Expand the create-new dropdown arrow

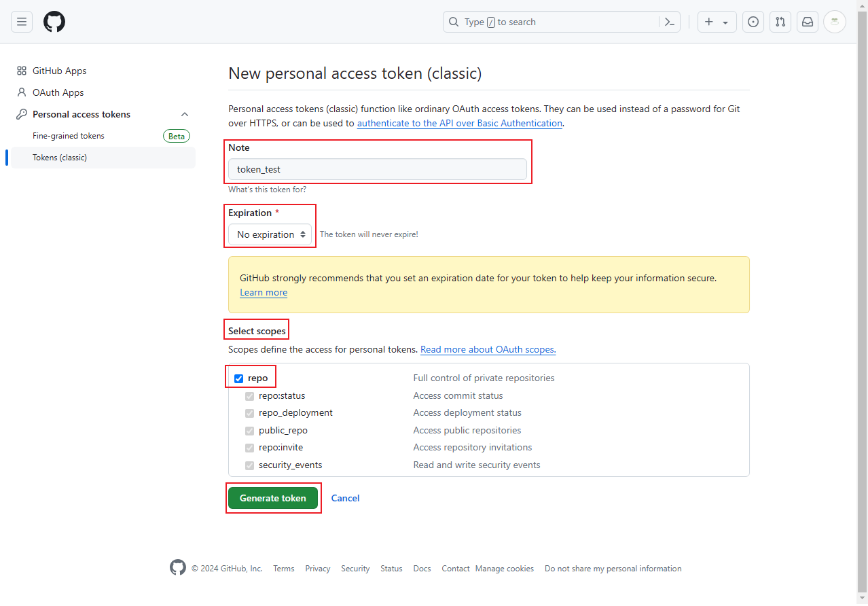(725, 22)
